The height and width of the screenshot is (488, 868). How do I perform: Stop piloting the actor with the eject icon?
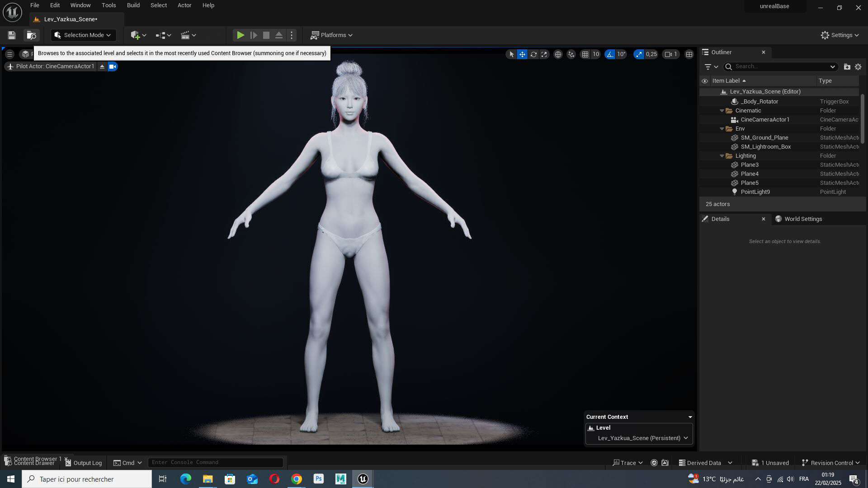coord(102,66)
